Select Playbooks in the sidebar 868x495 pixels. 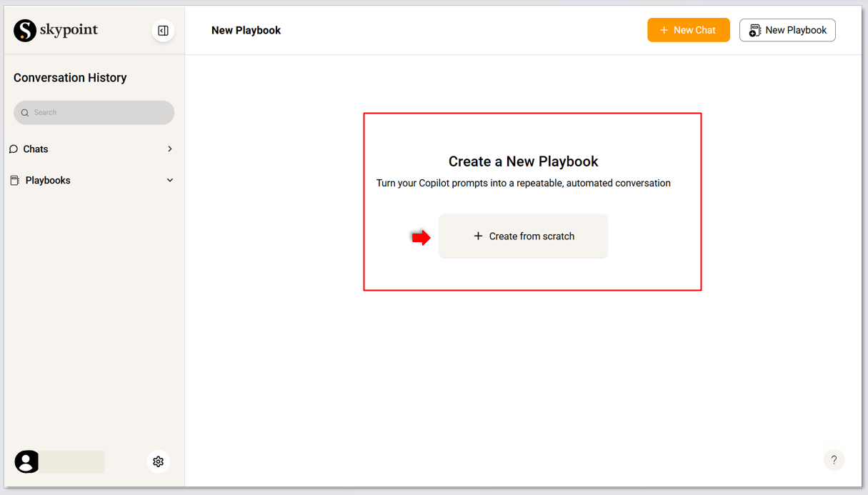click(x=48, y=181)
